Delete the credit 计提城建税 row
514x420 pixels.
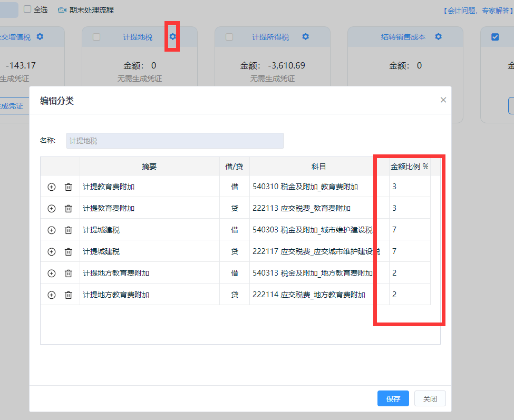click(69, 251)
